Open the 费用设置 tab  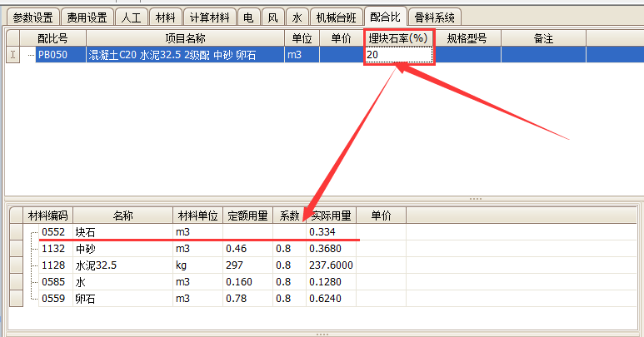tap(87, 17)
